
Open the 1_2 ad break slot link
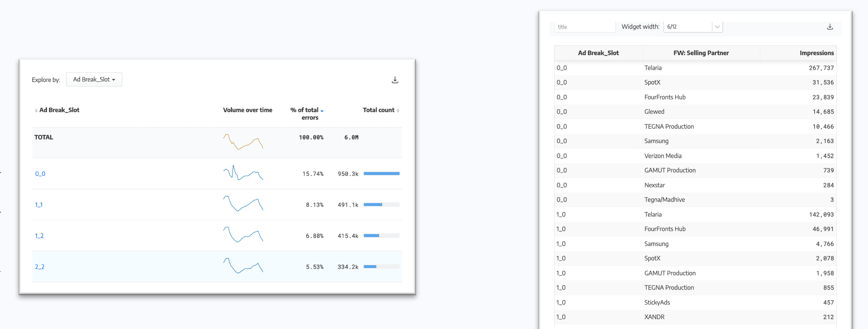pos(39,236)
